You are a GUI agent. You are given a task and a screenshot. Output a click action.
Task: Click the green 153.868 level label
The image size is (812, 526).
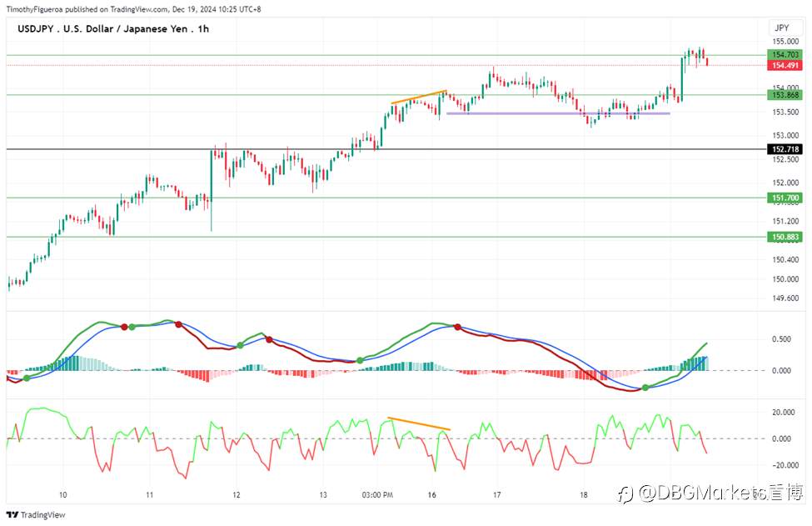tap(785, 95)
